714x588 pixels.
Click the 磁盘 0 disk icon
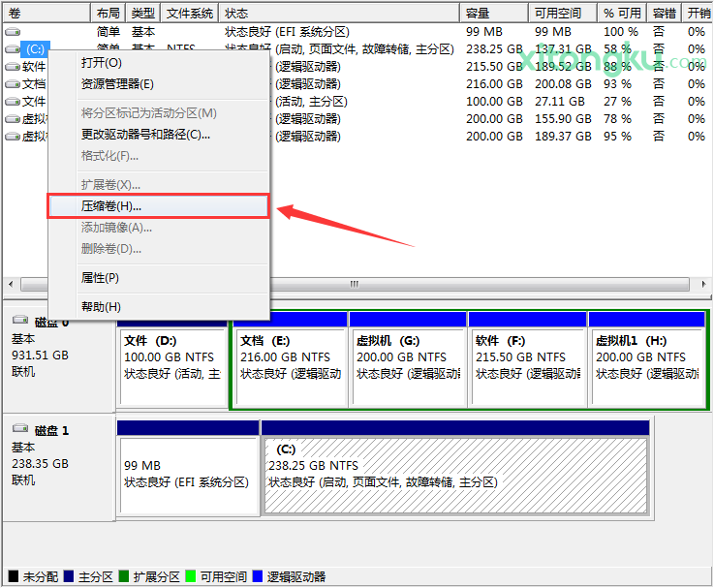coord(20,323)
